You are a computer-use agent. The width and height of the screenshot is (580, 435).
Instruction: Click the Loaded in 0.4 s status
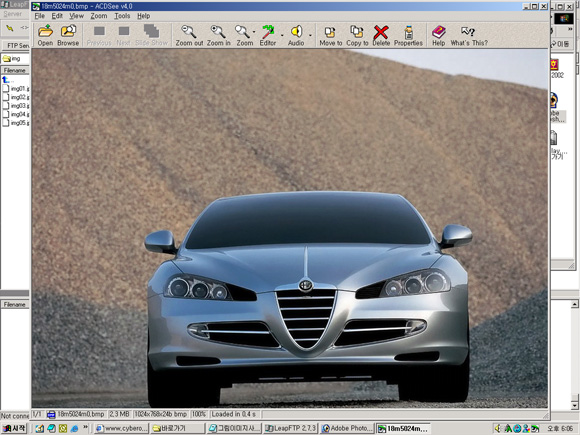tap(234, 414)
